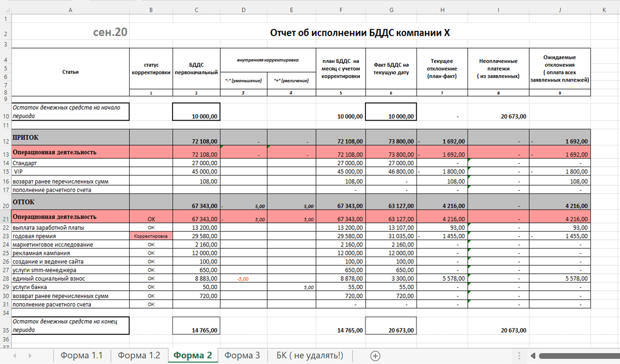Click the 73 800,00 ПРИТОК fact total

point(391,137)
